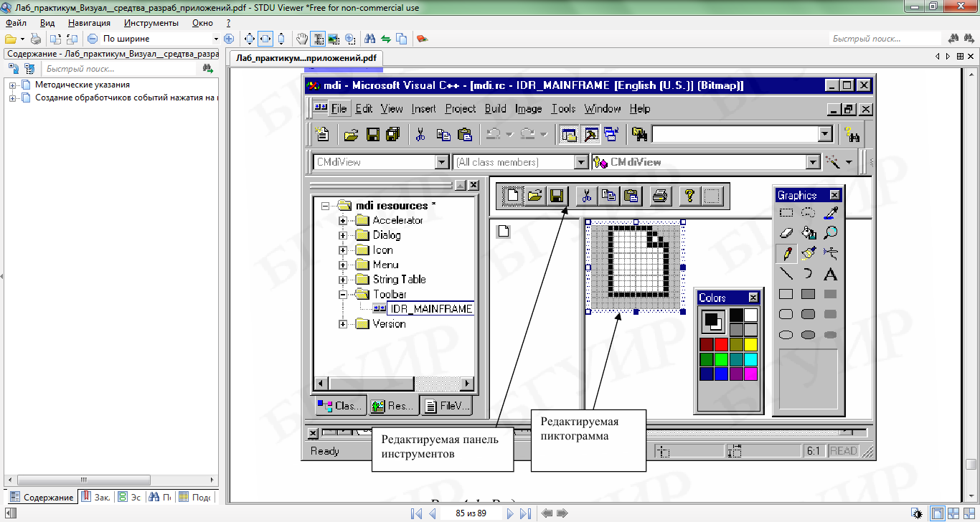Open the ? help menu
The width and height of the screenshot is (980, 522).
[x=228, y=23]
